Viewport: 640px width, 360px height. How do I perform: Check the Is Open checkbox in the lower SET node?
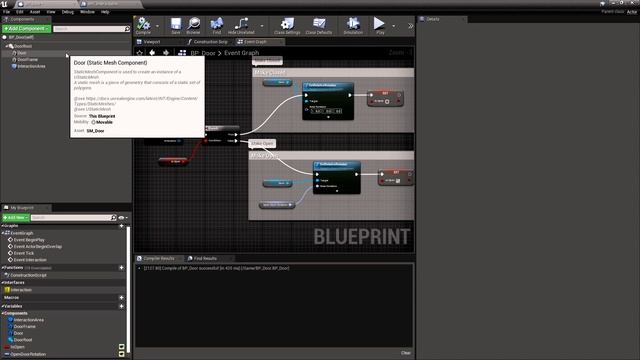tap(398, 181)
